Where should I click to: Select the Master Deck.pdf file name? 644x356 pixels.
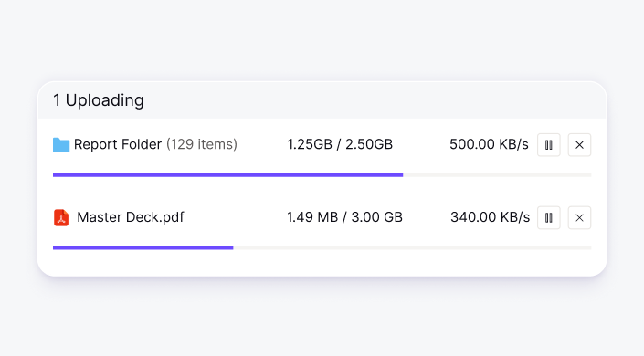[x=131, y=217]
